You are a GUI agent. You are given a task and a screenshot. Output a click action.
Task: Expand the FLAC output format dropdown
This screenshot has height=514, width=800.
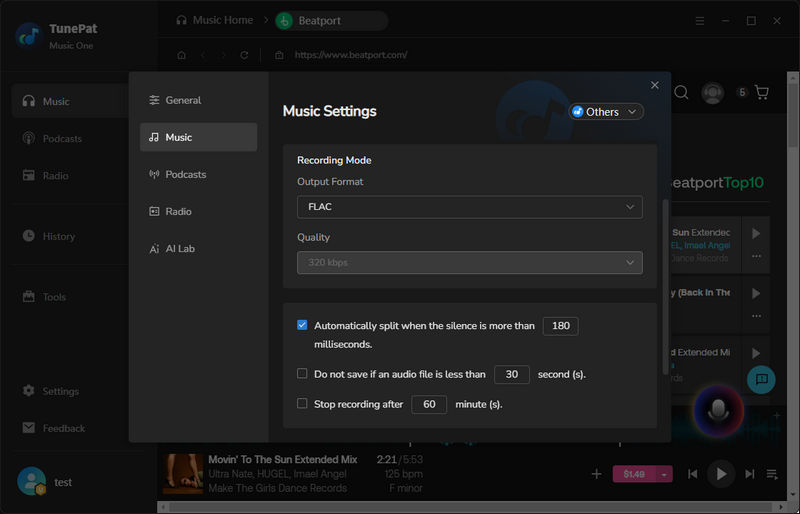(x=469, y=207)
